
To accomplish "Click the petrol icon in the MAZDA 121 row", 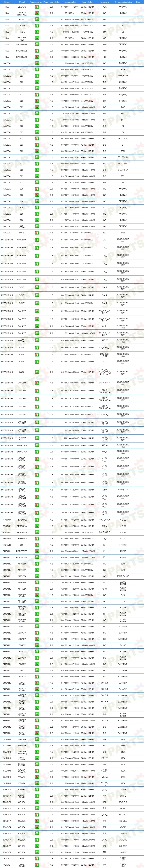I will (x=37, y=63).
